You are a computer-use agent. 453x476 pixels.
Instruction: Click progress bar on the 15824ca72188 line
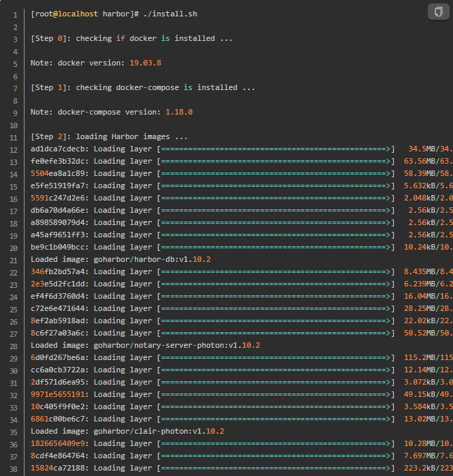(x=276, y=468)
